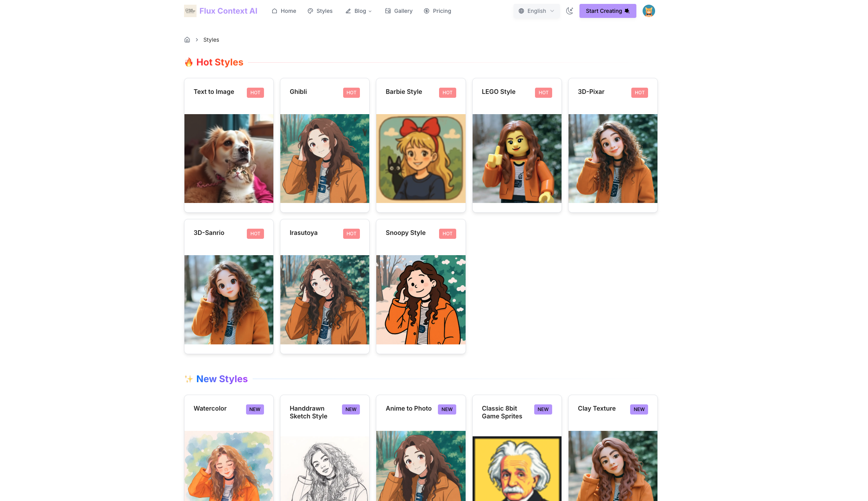Click the HOT badge on Snoopy Style

[448, 234]
